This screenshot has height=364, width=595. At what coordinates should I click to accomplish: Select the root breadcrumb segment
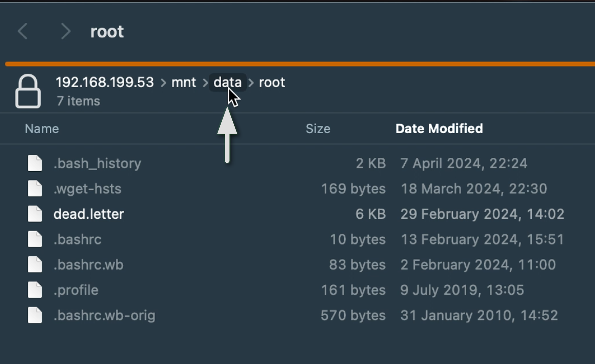[x=272, y=82]
